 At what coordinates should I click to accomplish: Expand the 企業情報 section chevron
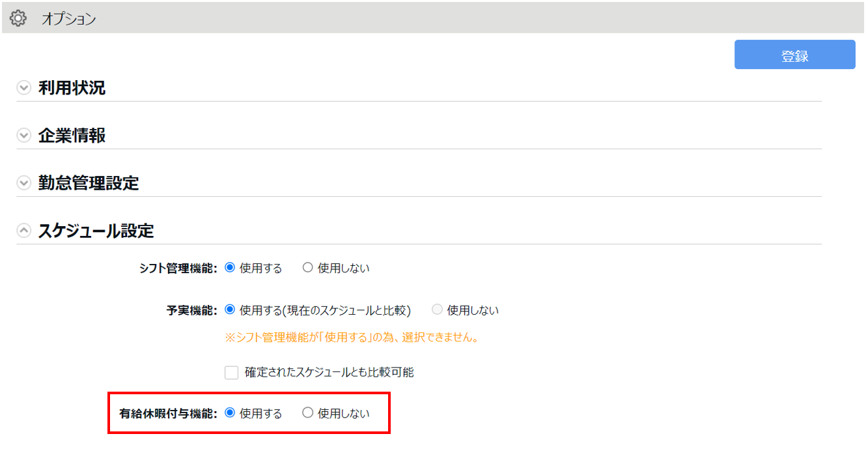24,136
